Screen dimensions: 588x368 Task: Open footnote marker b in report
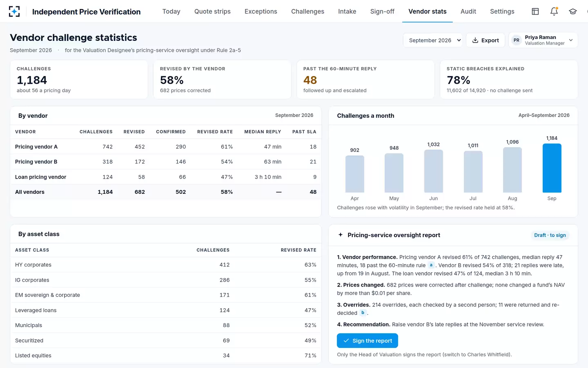(x=363, y=312)
